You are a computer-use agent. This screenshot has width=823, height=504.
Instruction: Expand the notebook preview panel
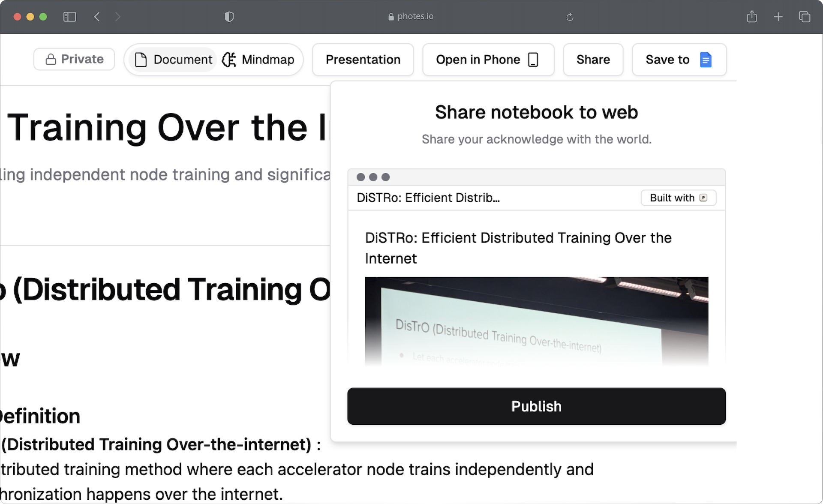pyautogui.click(x=387, y=177)
